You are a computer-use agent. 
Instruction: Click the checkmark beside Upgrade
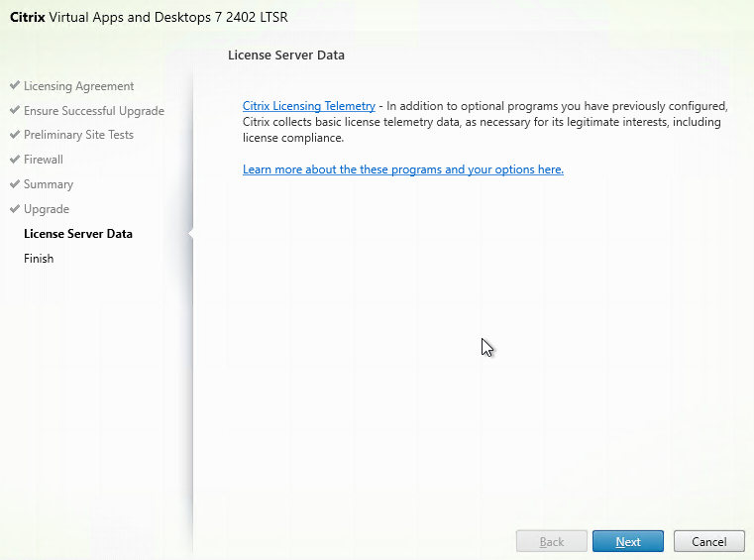tap(15, 208)
